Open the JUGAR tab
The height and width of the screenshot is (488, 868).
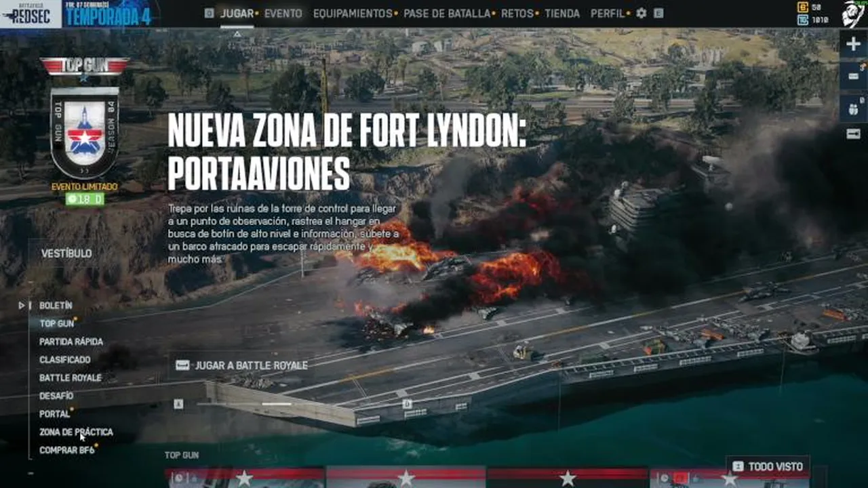[237, 14]
